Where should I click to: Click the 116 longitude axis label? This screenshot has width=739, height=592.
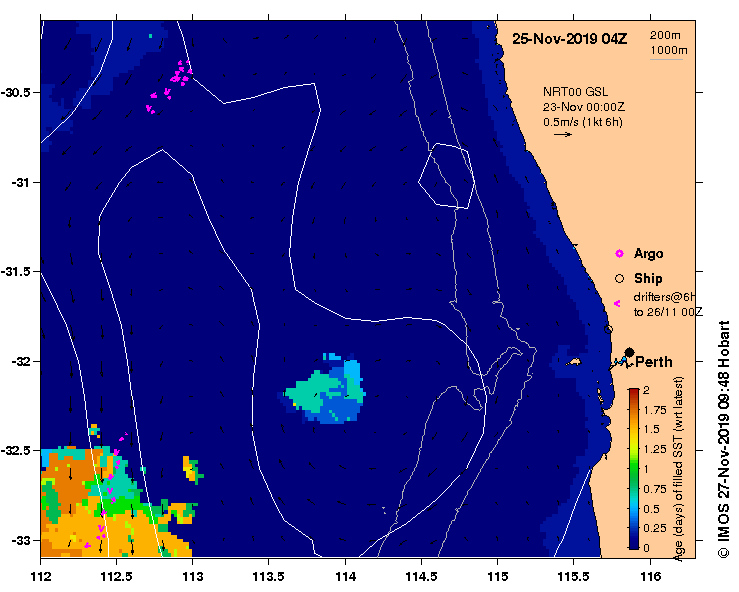pyautogui.click(x=650, y=576)
